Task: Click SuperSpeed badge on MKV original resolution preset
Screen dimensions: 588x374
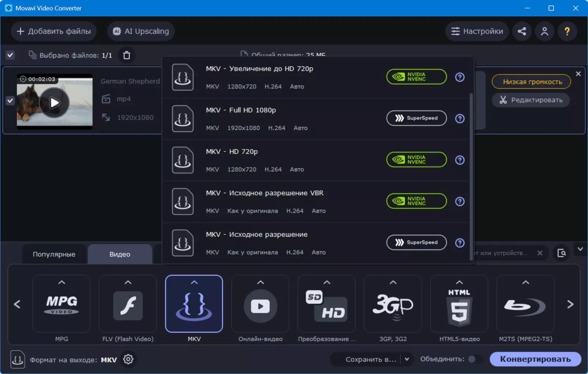Action: [416, 242]
